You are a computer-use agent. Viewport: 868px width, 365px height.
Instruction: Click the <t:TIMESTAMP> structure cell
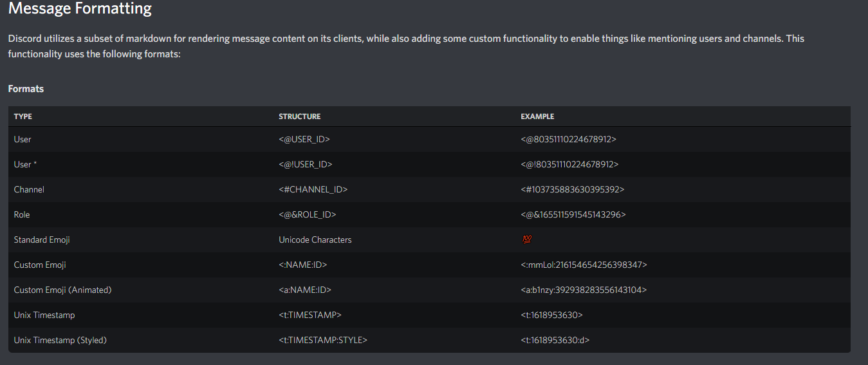coord(310,315)
